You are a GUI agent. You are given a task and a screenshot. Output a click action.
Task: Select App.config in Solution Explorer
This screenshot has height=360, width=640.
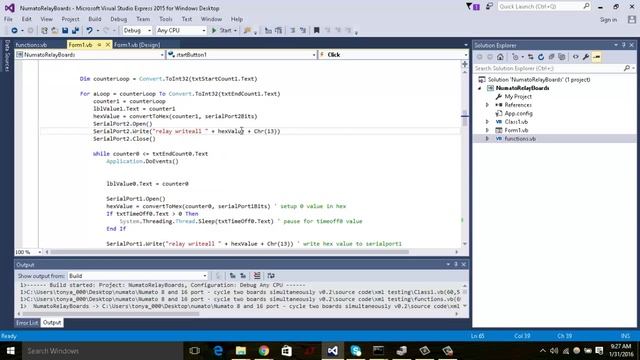(518, 113)
